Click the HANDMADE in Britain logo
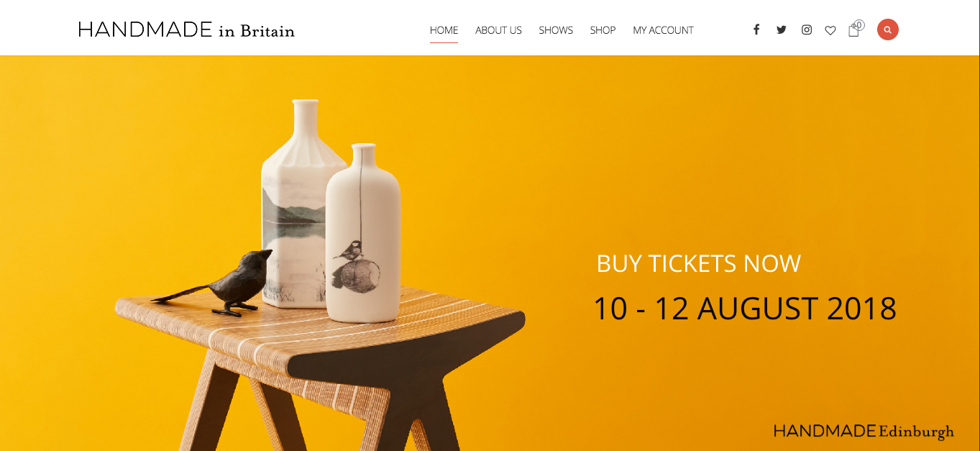The width and height of the screenshot is (980, 451). 186,30
